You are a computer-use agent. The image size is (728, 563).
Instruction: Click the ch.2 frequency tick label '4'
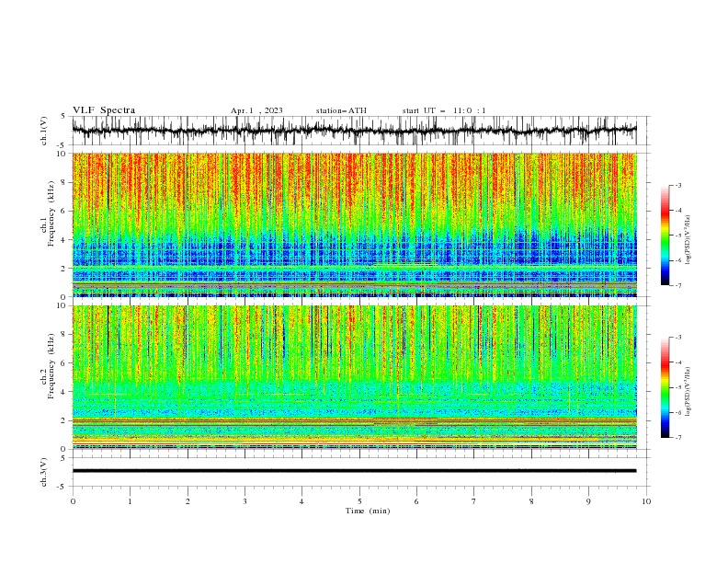point(63,392)
